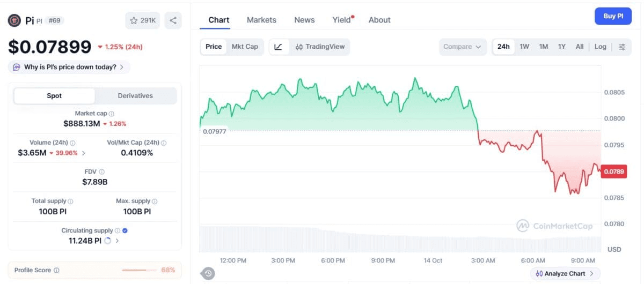Click the $0.07899 price value
The height and width of the screenshot is (284, 644).
tap(50, 47)
